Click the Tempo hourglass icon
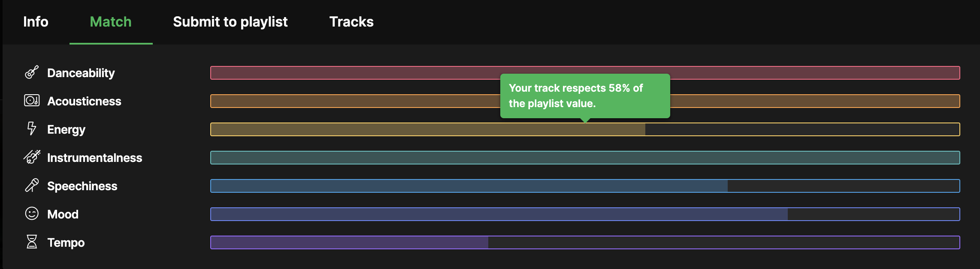Viewport: 980px width, 269px height. point(32,242)
